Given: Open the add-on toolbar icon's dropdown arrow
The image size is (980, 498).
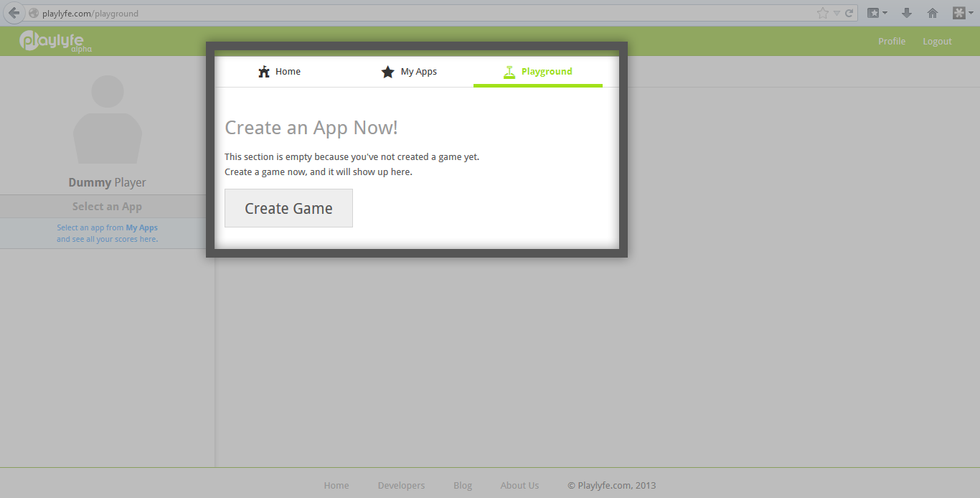Looking at the screenshot, I should pos(971,14).
